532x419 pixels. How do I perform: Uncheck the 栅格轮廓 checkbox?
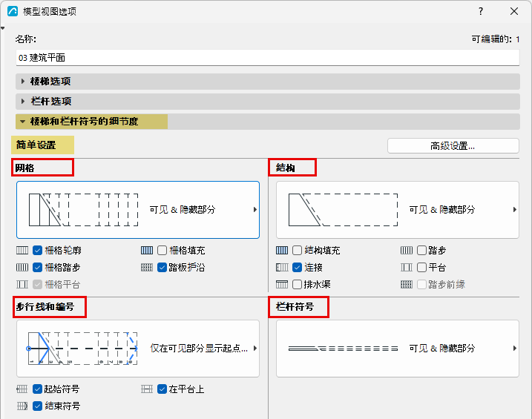pyautogui.click(x=37, y=251)
